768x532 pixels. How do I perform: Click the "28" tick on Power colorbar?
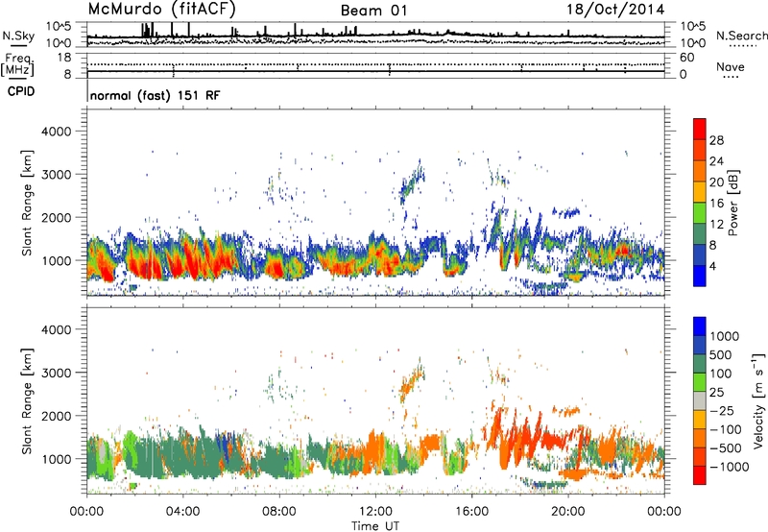click(716, 140)
